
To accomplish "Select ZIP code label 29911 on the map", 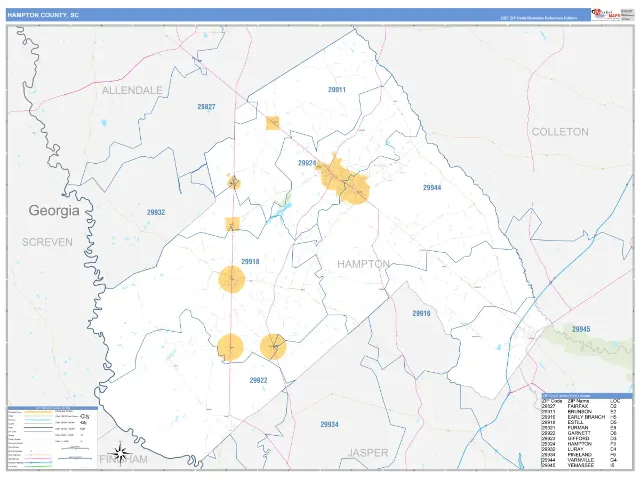I will tap(337, 90).
